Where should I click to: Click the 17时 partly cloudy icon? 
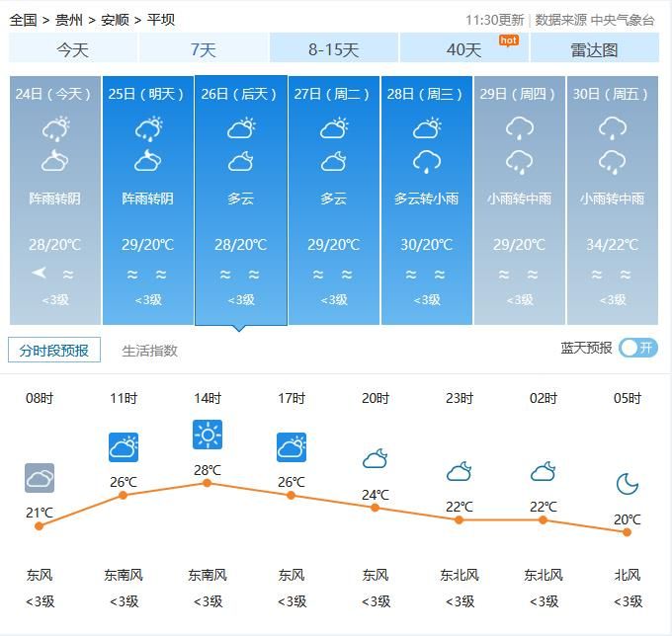point(292,447)
